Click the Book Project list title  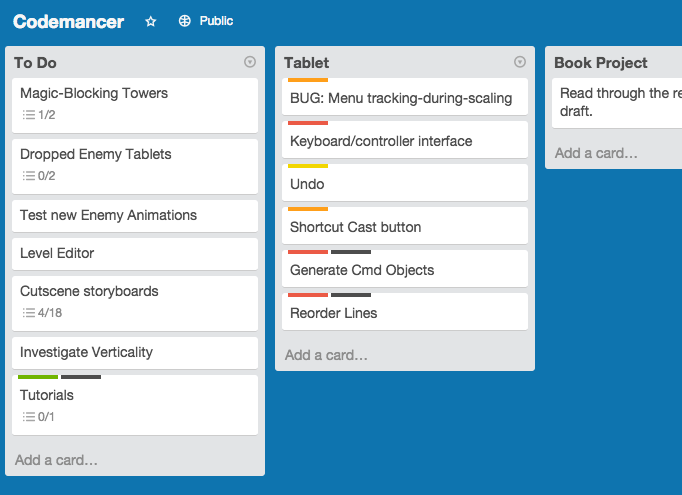601,63
